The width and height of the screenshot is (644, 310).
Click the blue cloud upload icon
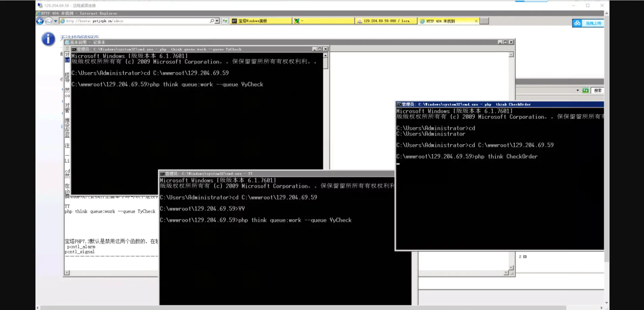click(x=577, y=23)
